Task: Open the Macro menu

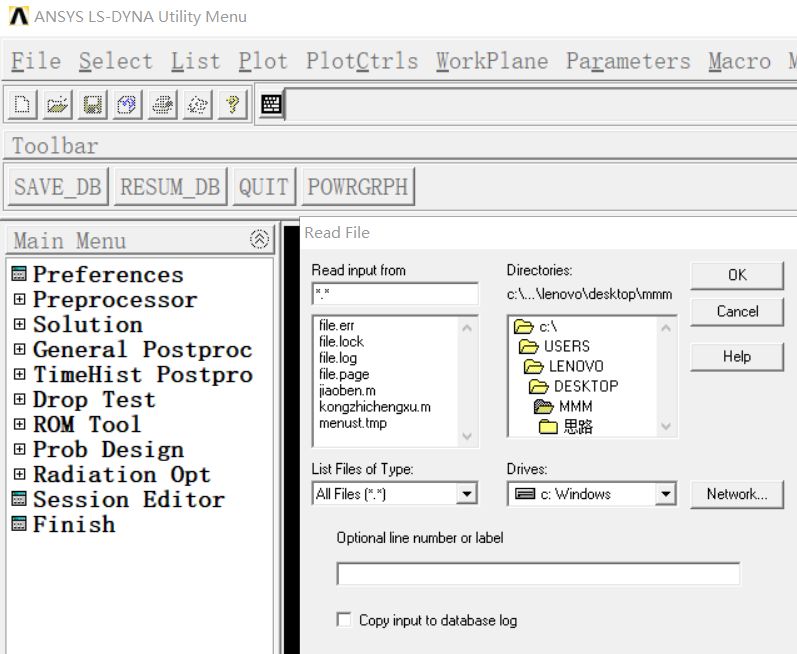Action: 740,61
